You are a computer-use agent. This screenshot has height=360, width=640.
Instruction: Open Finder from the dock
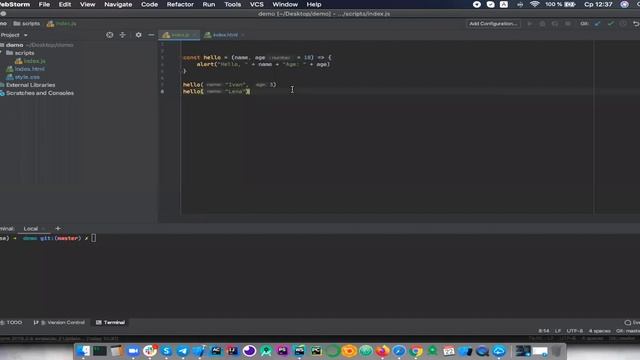83,351
